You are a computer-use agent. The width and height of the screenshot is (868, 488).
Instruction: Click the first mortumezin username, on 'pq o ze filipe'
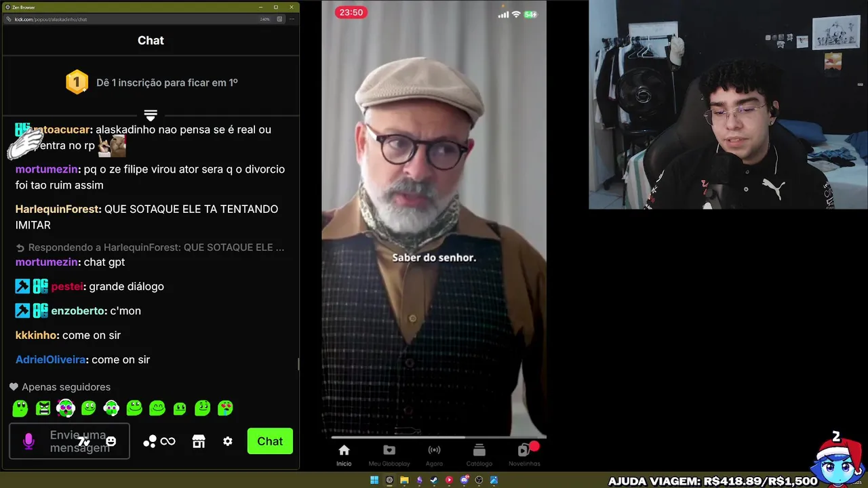click(x=46, y=169)
